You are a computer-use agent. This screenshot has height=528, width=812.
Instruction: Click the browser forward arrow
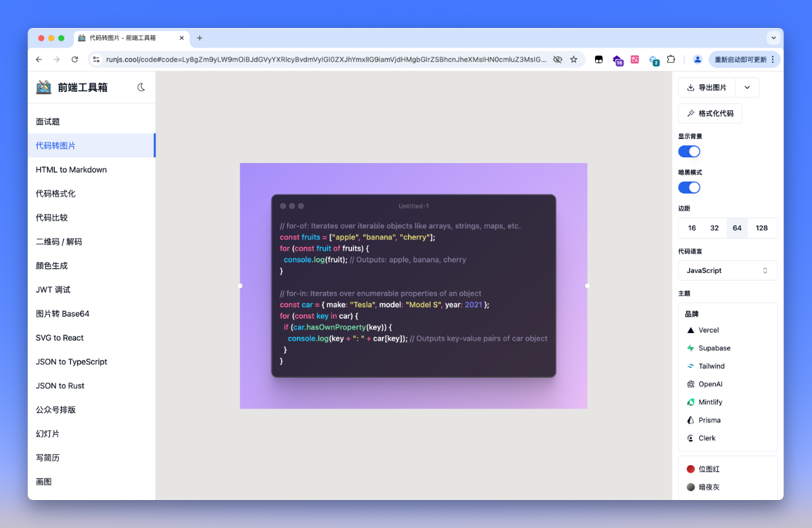point(56,59)
